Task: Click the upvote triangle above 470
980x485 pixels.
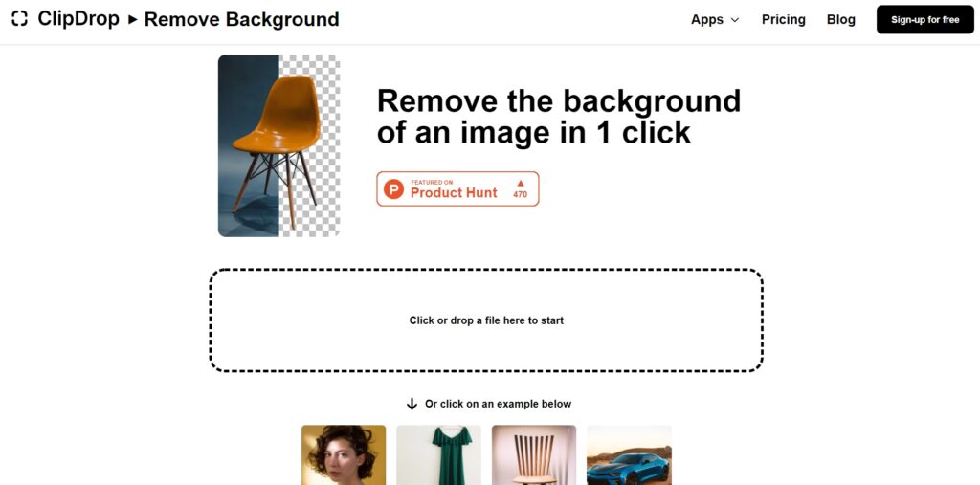Action: tap(520, 183)
